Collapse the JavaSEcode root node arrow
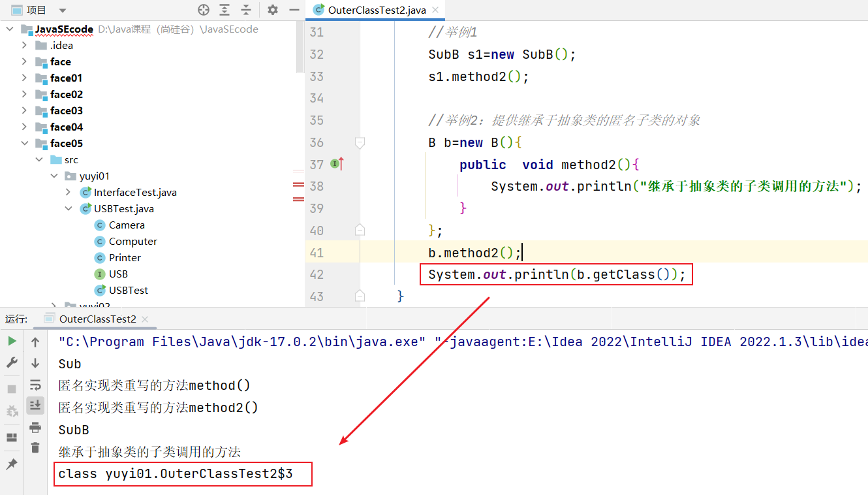Viewport: 868px width, 495px height. 10,29
